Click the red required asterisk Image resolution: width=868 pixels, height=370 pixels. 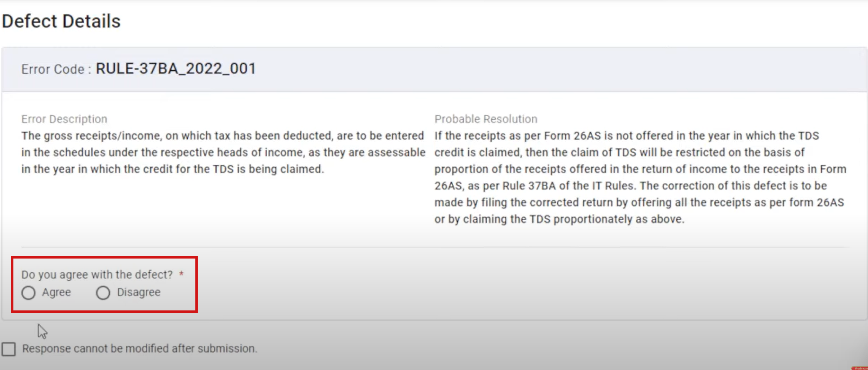pyautogui.click(x=181, y=274)
